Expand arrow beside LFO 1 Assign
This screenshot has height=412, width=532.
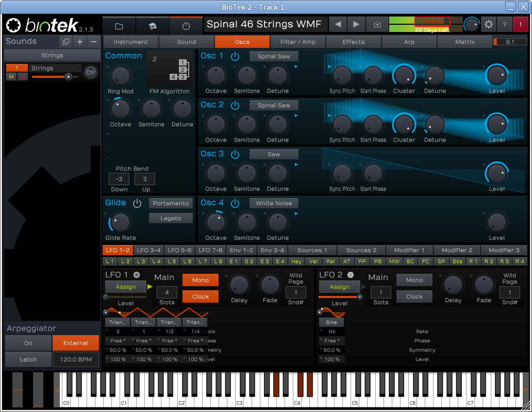(149, 287)
